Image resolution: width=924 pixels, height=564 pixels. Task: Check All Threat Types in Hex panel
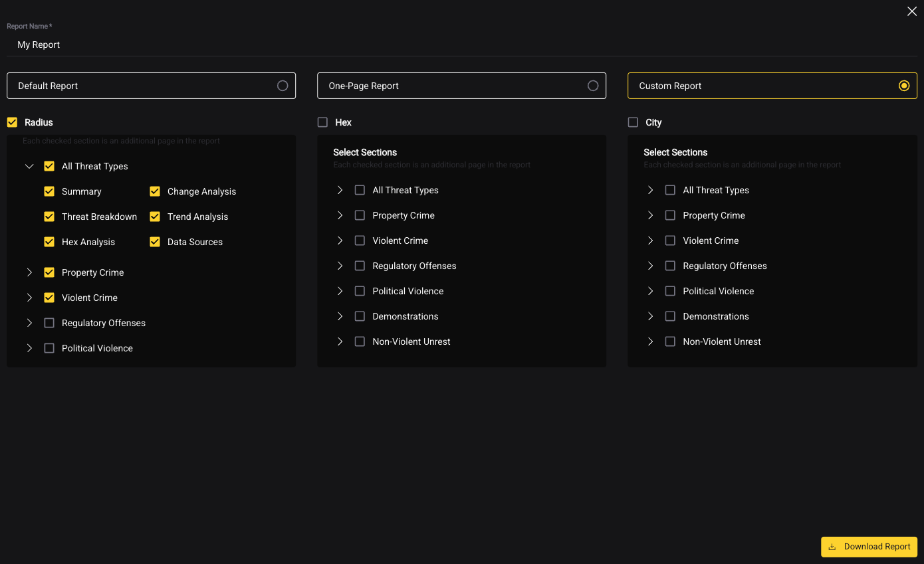coord(360,190)
